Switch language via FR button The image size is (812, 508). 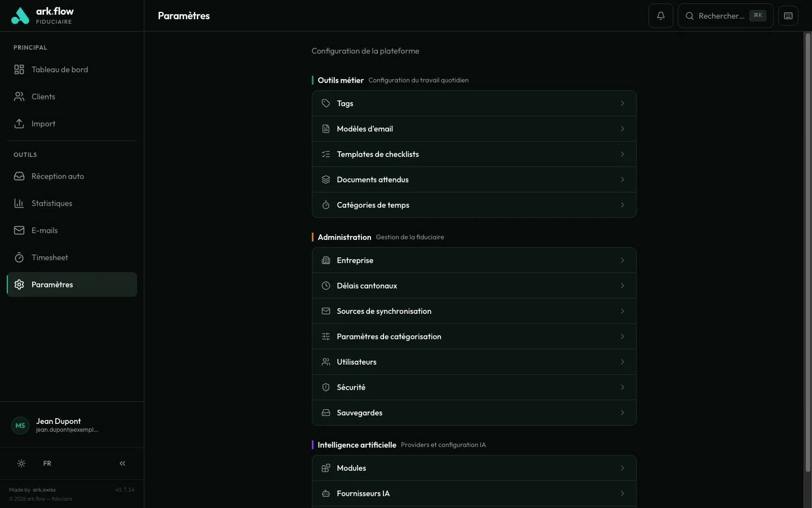(47, 463)
